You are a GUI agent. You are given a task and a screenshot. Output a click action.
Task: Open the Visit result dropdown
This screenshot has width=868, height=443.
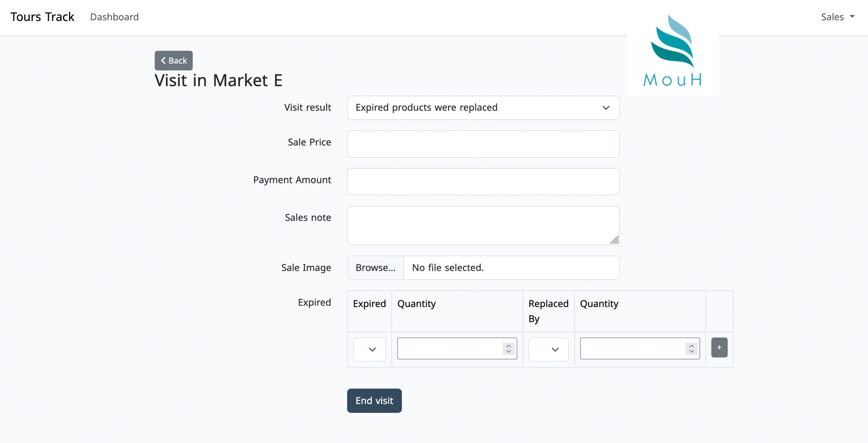(x=483, y=108)
